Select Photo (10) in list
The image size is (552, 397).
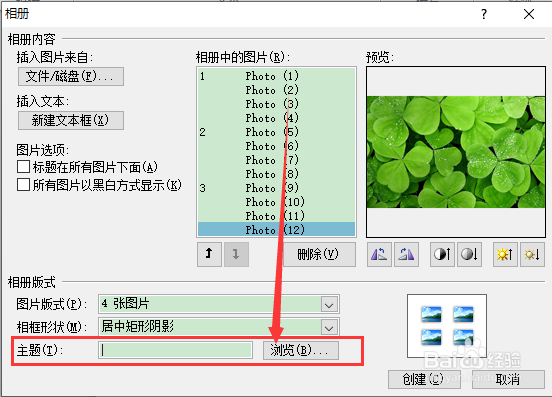[x=276, y=202]
